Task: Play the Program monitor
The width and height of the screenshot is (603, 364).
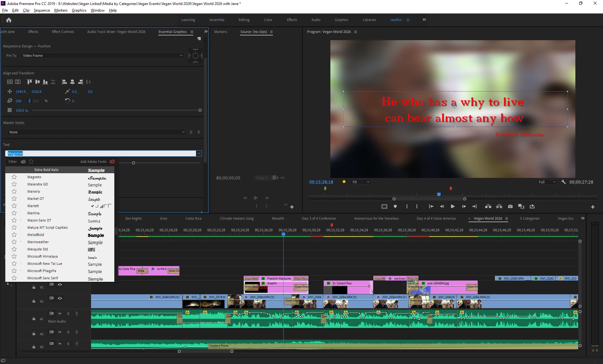Action: (x=453, y=206)
